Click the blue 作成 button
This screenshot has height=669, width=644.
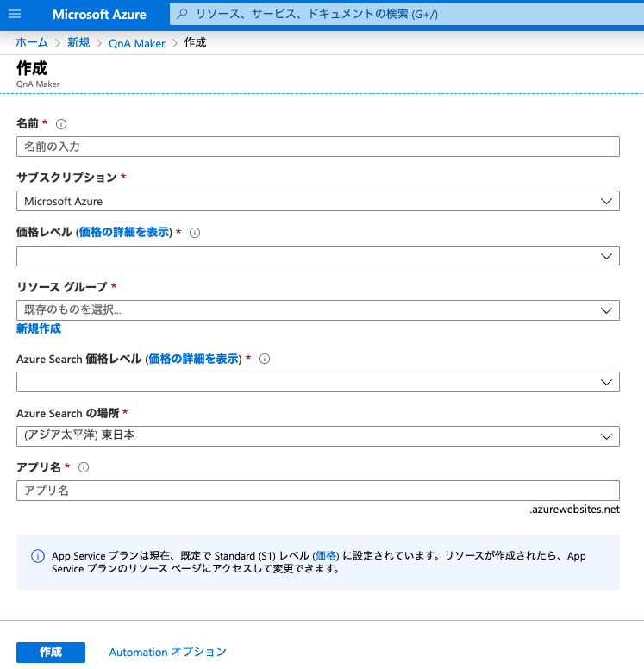point(51,652)
